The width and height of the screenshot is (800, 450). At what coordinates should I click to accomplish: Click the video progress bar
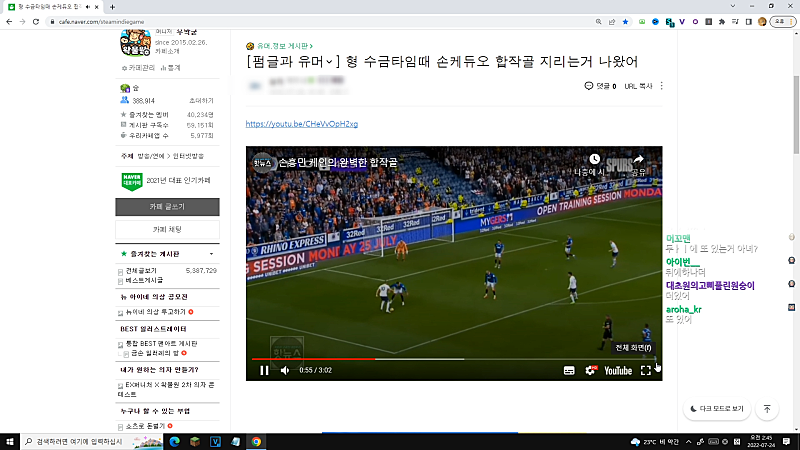(x=454, y=359)
